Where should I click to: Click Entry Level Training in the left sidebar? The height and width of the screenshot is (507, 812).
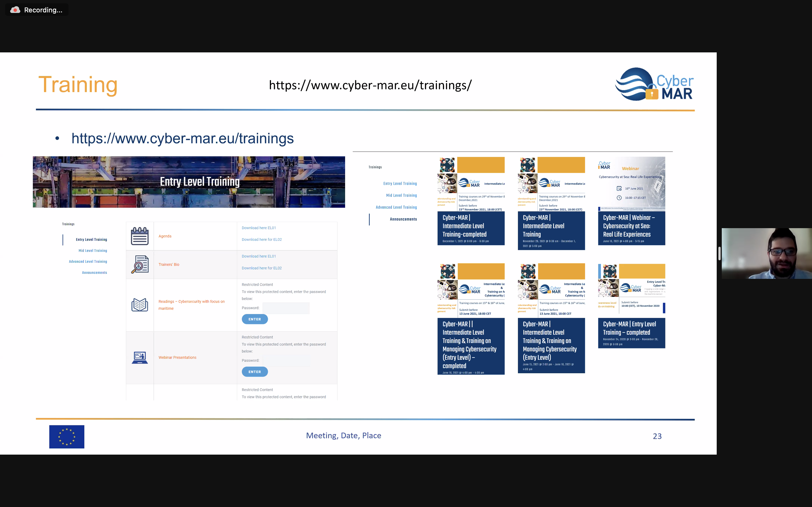tap(91, 239)
